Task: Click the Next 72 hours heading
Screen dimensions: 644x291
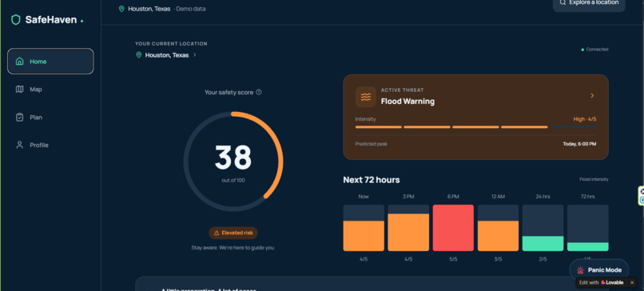Action: coord(372,180)
